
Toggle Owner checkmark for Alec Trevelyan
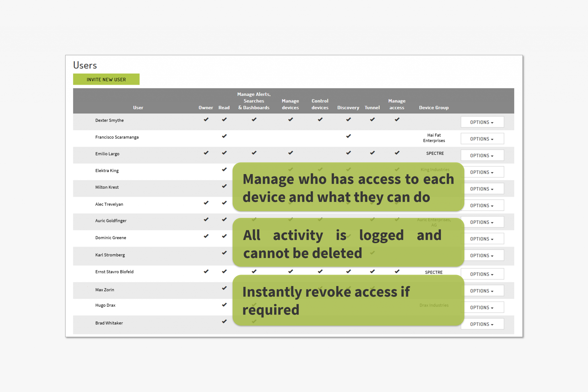pos(206,203)
